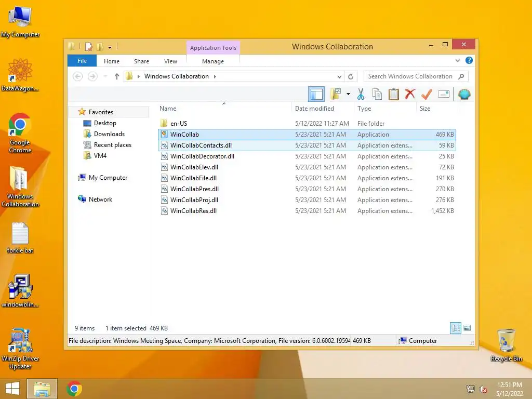The image size is (532, 399).
Task: Open the recent locations dropdown
Action: click(x=105, y=76)
